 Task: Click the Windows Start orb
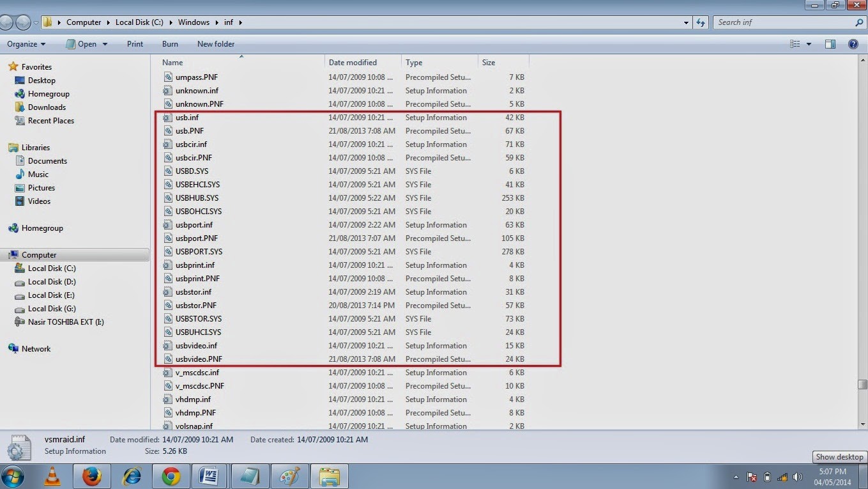pyautogui.click(x=12, y=477)
